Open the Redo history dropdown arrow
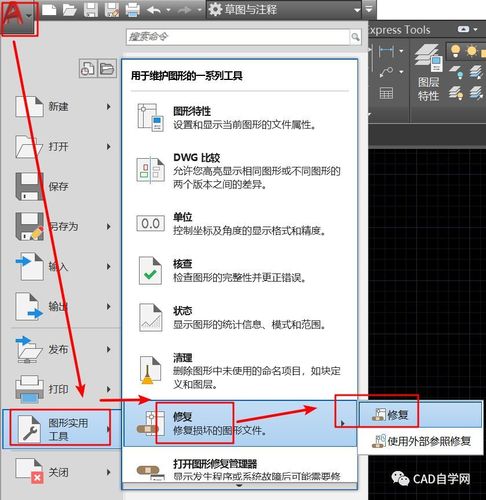This screenshot has width=486, height=500. (x=199, y=10)
